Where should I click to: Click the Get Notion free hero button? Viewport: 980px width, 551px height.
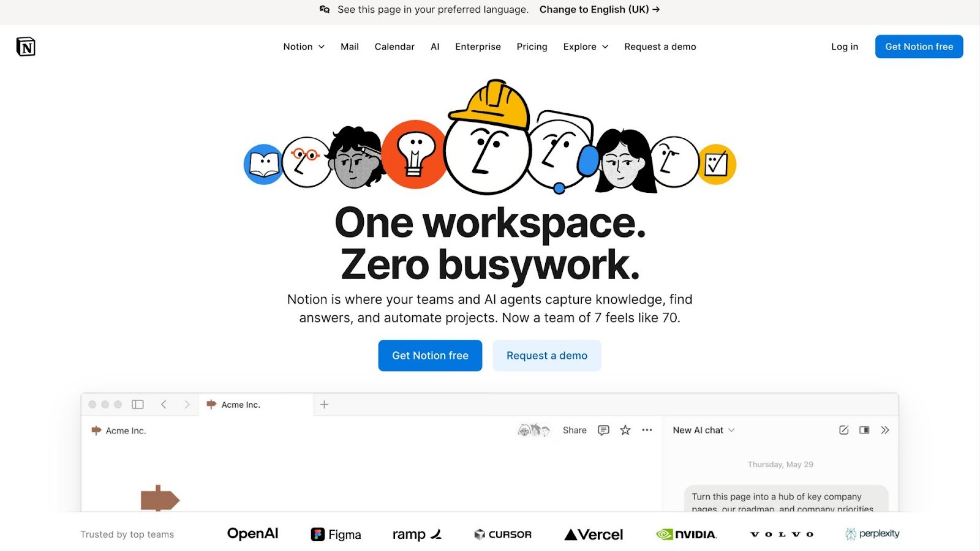click(x=430, y=355)
